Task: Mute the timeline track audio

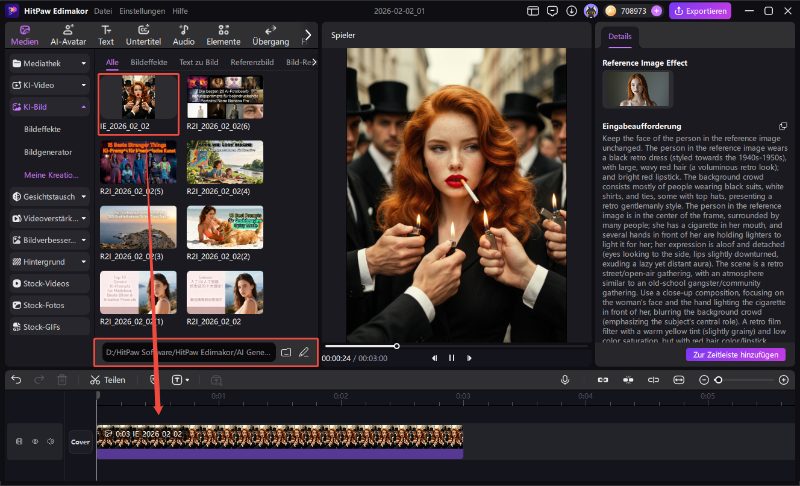Action: click(50, 441)
